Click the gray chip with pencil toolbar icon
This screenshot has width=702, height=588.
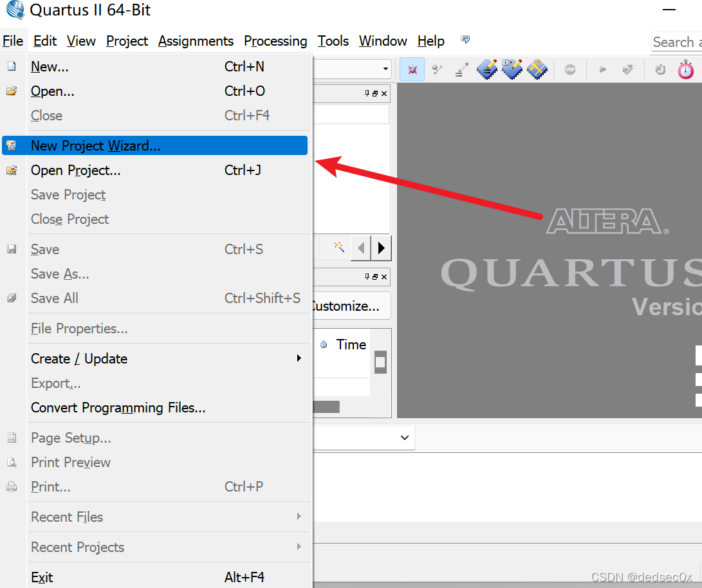click(436, 69)
